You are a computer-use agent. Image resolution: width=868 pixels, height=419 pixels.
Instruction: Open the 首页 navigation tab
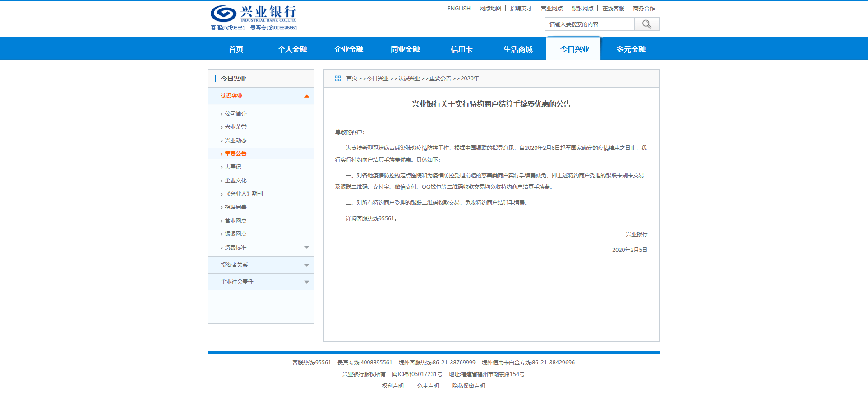click(236, 49)
